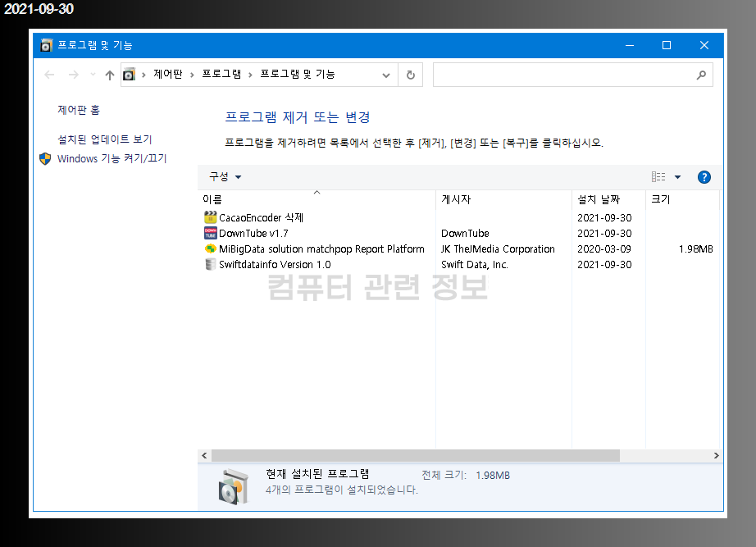756x547 pixels.
Task: Click the title bar program icon
Action: (x=46, y=45)
